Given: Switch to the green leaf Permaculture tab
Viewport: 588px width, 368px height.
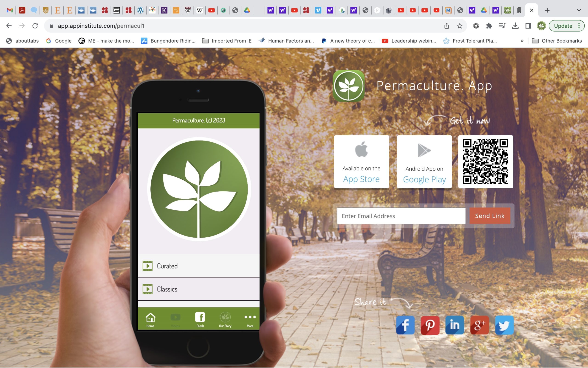Looking at the screenshot, I should [507, 10].
